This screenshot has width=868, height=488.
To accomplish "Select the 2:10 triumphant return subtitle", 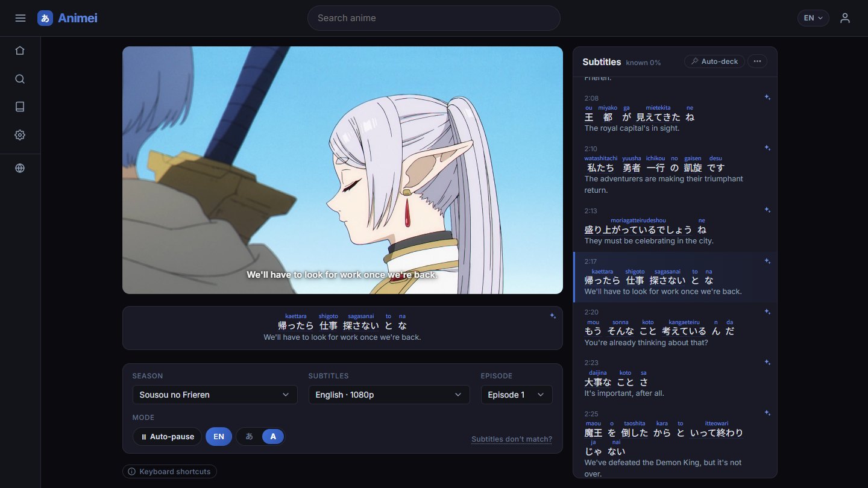I will (675, 169).
